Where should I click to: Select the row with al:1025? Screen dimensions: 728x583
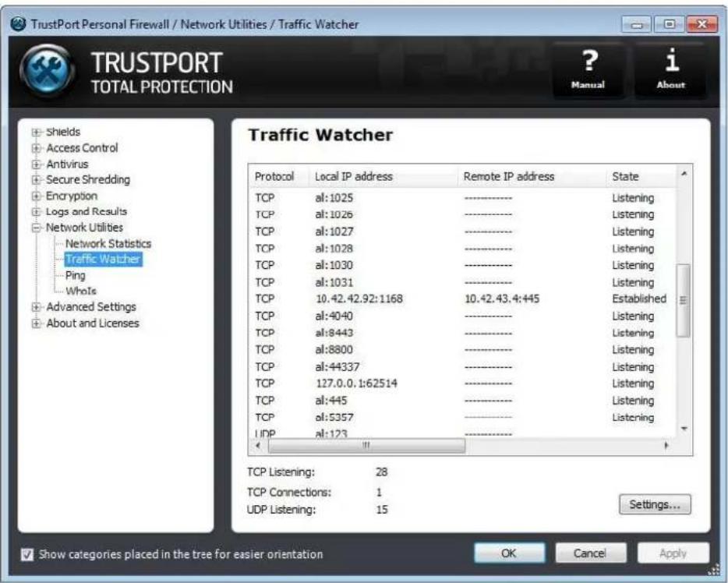[462, 198]
